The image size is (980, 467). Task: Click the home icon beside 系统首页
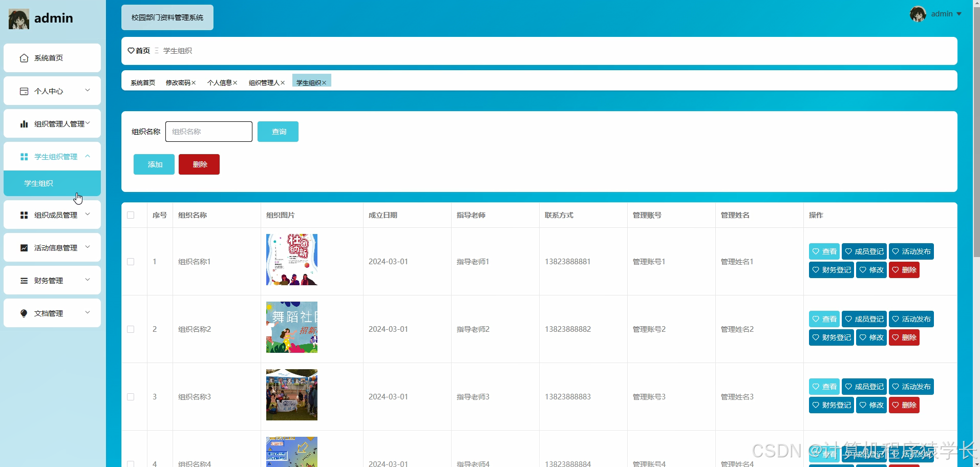pos(24,58)
